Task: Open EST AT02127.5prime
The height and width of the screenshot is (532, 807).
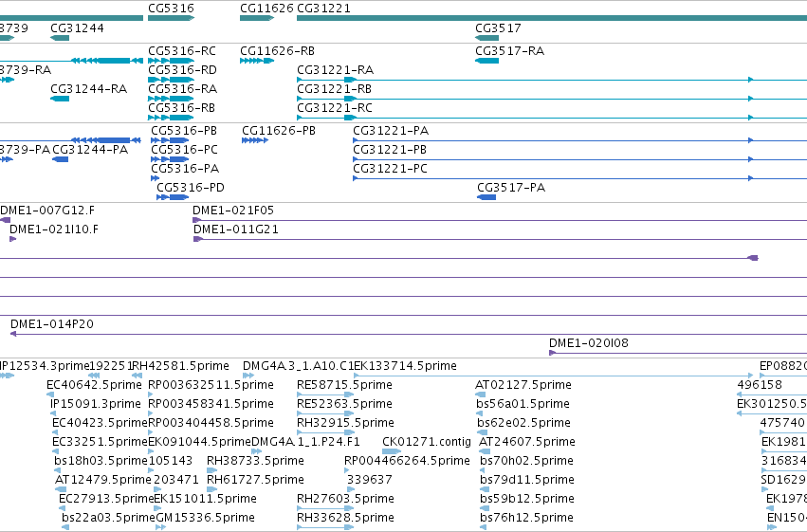Action: click(x=523, y=384)
